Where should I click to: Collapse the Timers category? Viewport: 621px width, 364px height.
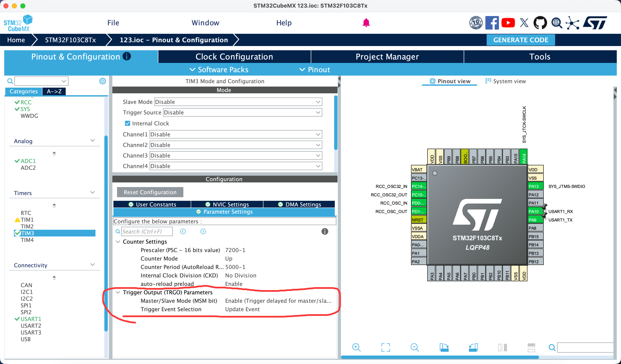click(93, 192)
